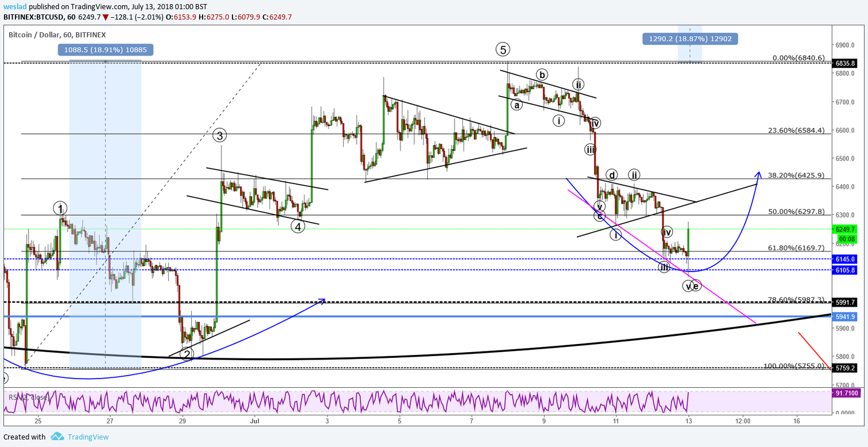Viewport: 868px width, 447px height.
Task: Click the blue 6145.0 price tag
Action: (x=846, y=259)
